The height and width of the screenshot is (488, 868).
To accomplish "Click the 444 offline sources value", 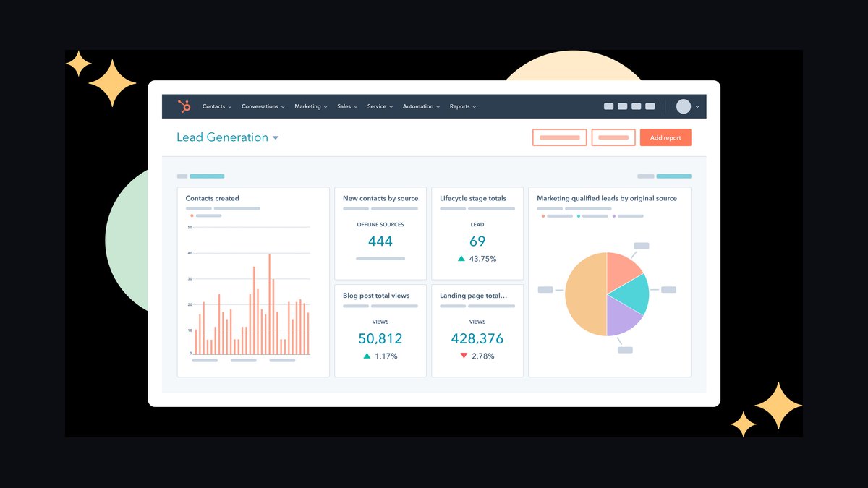I will [380, 241].
